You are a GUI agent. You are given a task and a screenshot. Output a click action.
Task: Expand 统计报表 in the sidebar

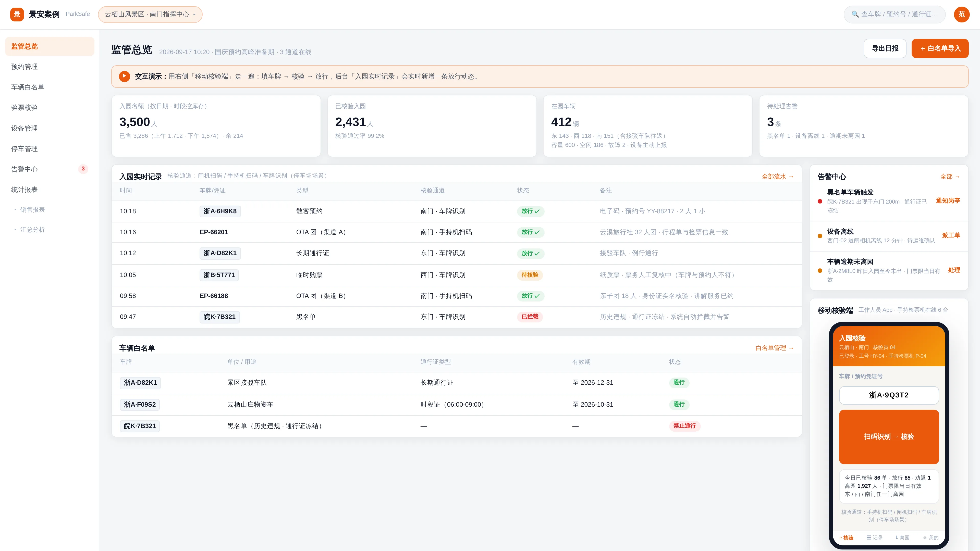tap(50, 190)
